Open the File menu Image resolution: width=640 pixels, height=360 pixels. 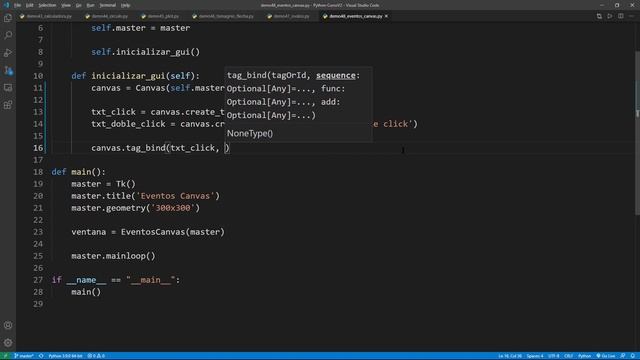point(17,5)
